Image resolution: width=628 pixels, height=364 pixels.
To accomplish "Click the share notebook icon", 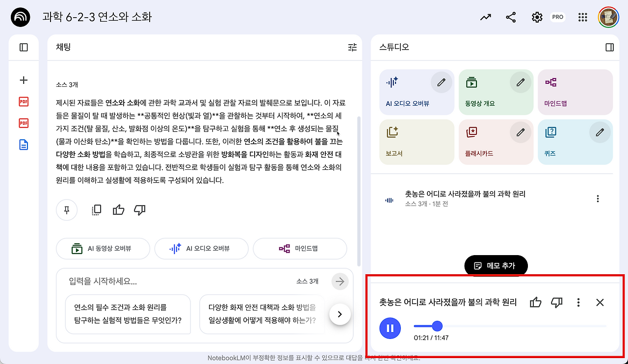I will (511, 17).
